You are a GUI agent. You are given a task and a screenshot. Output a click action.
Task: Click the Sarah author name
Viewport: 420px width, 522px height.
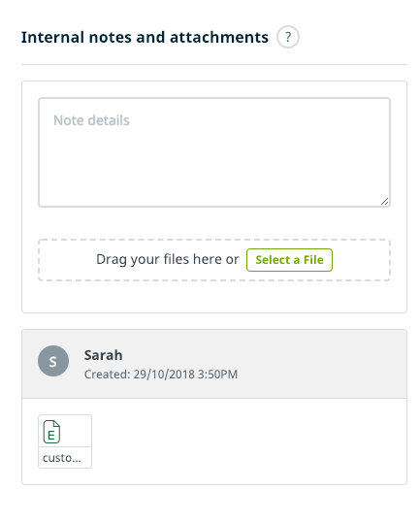coord(103,355)
